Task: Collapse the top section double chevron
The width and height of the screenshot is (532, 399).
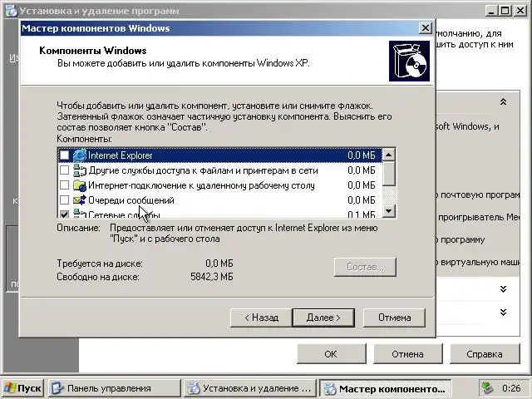Action: point(504,101)
